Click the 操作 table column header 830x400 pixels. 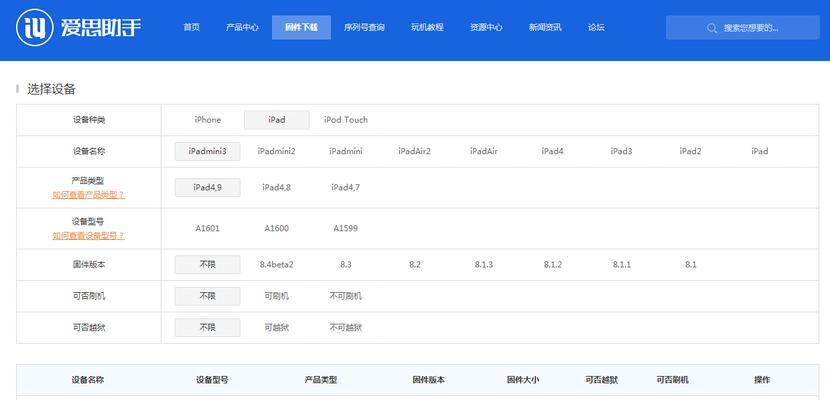tap(762, 380)
